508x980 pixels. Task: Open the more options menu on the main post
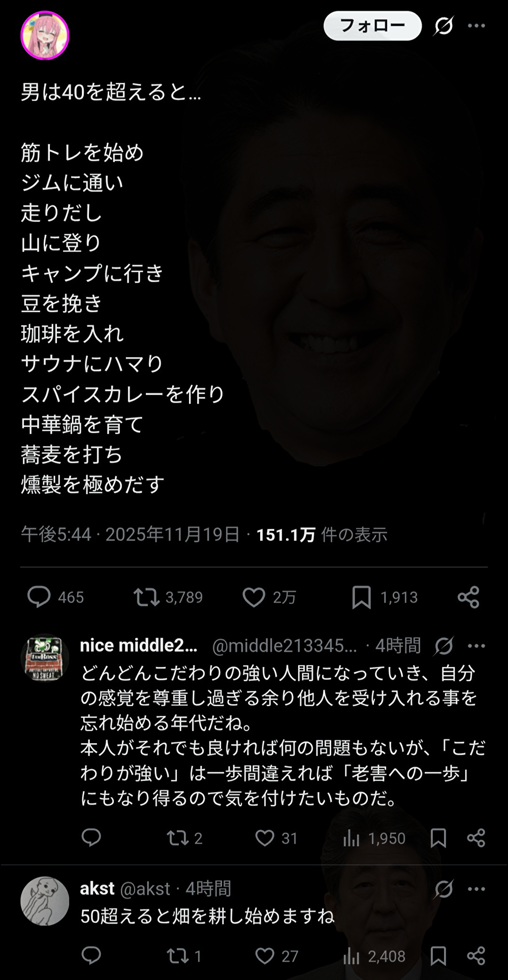[x=477, y=25]
